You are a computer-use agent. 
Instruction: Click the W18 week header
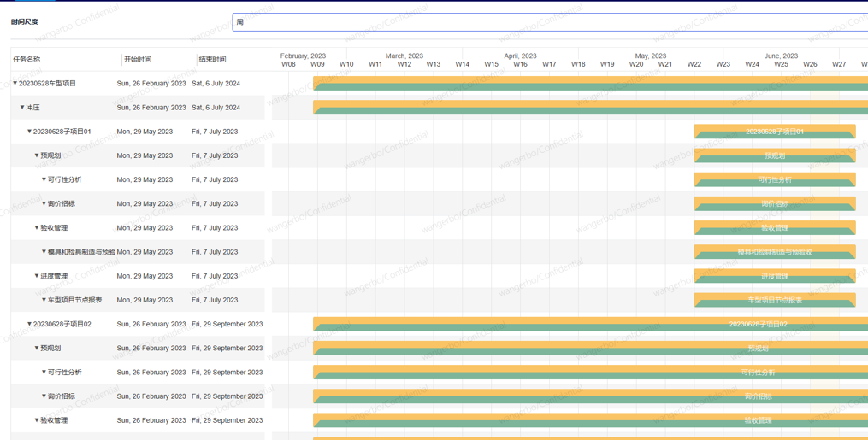click(578, 64)
